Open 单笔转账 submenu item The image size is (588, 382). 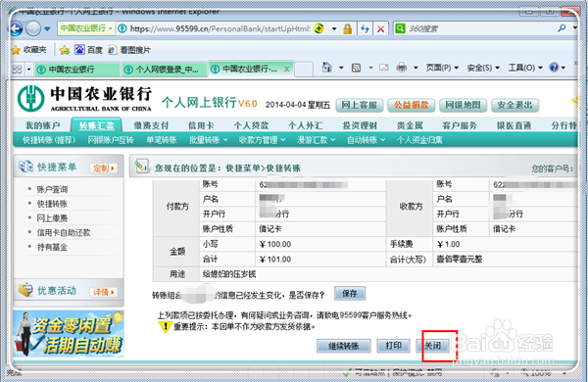tap(162, 140)
